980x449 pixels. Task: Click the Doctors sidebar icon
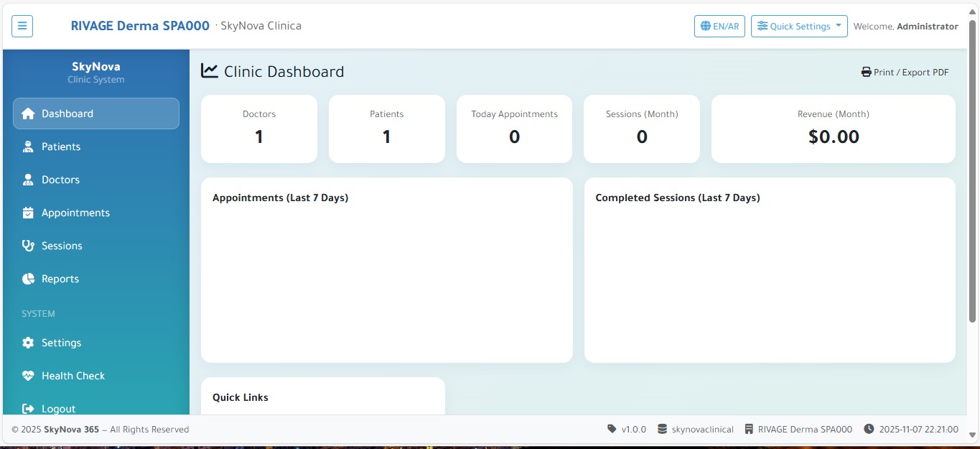click(x=28, y=180)
